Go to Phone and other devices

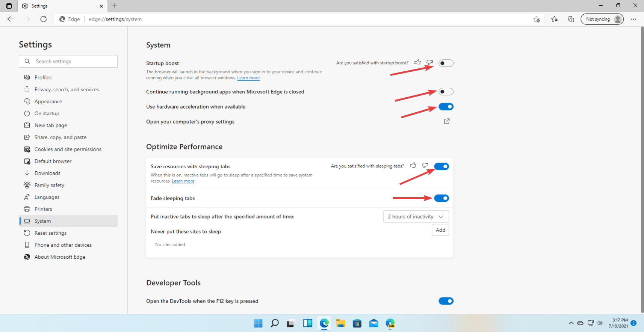68,245
